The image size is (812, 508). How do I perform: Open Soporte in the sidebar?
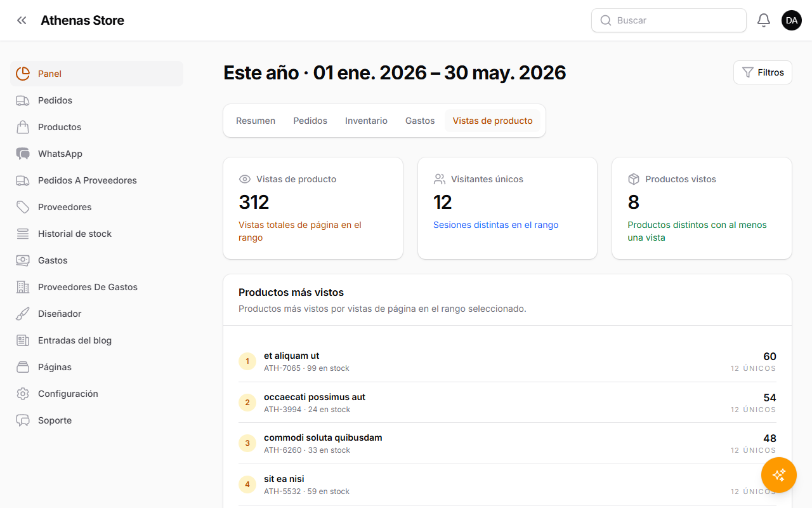click(97, 420)
